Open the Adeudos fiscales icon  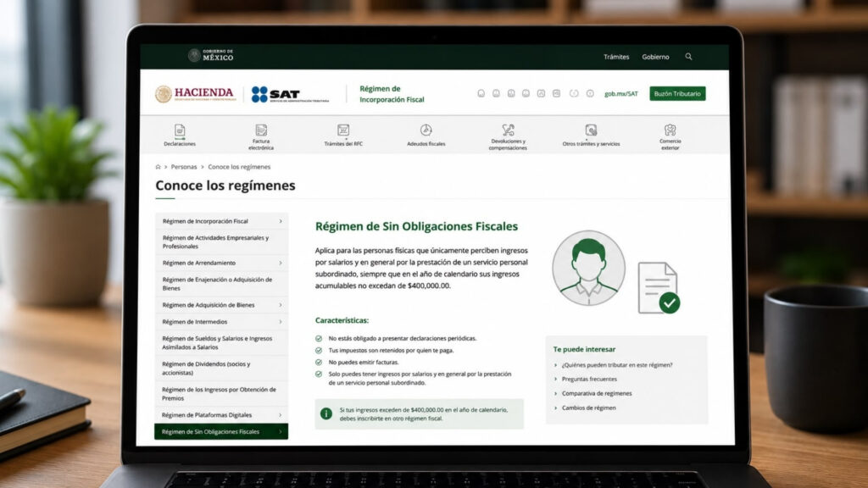pyautogui.click(x=426, y=130)
